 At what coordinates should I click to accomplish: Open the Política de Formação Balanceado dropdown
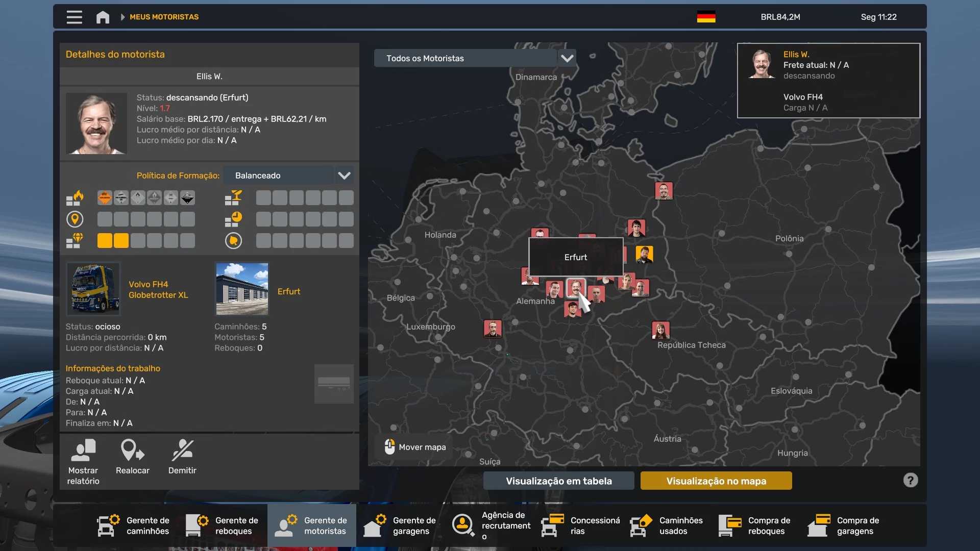point(278,176)
